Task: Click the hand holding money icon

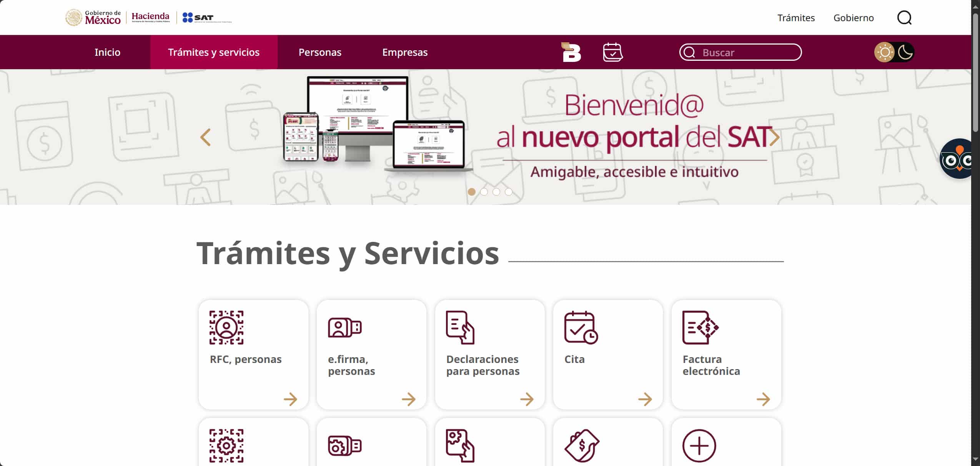Action: [582, 446]
